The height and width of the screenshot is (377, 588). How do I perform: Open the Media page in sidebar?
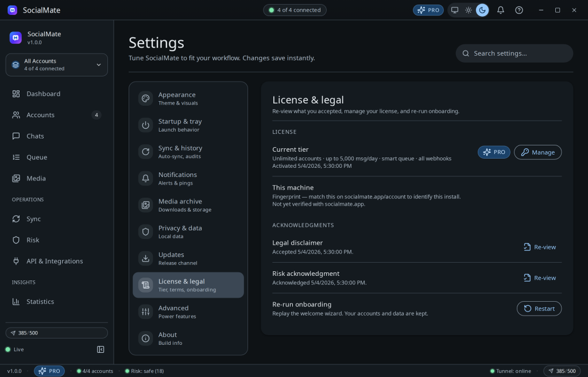click(x=57, y=178)
